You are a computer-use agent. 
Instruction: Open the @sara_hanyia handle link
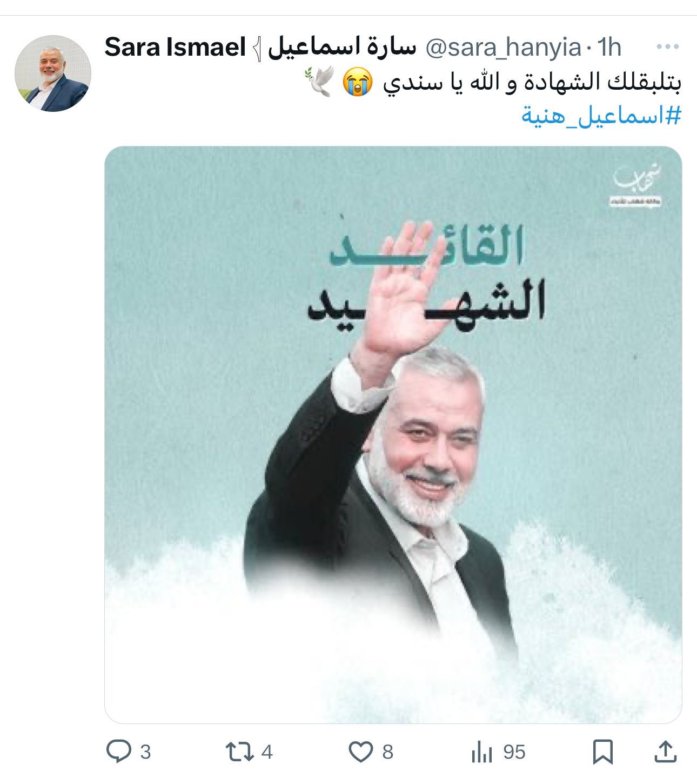(x=504, y=48)
